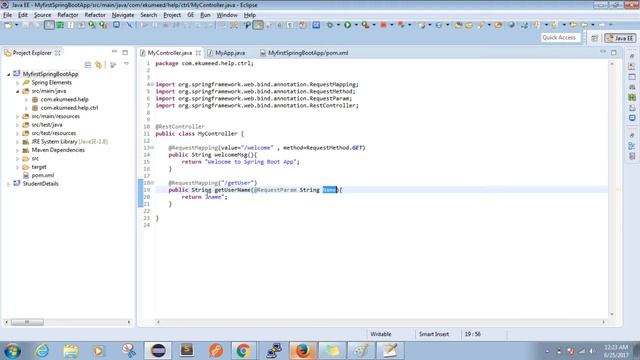Expand the com.ekumeed.help.ctrl package
Image resolution: width=640 pixels, height=360 pixels.
pos(27,108)
